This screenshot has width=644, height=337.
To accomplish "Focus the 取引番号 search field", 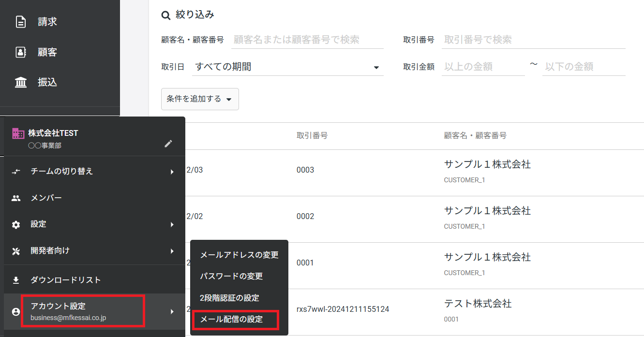I will pyautogui.click(x=534, y=40).
